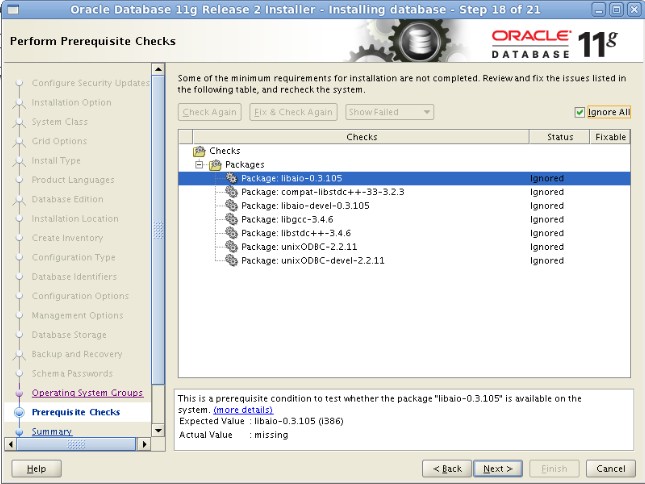Select Package: libaio-0.3.105 row
Image resolution: width=645 pixels, height=484 pixels.
coord(404,178)
